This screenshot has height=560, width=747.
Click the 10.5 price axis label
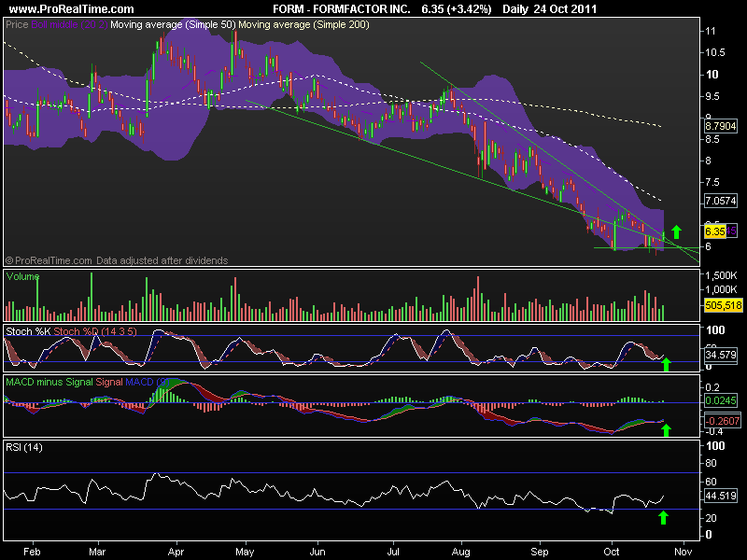tap(715, 52)
